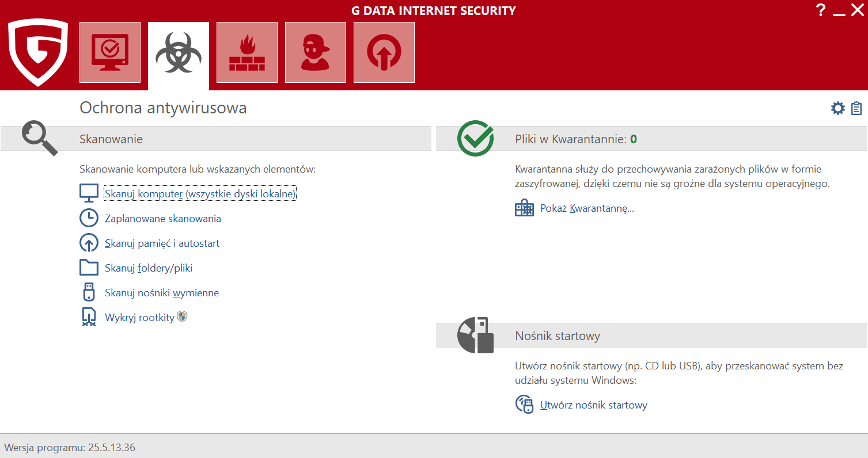Open the Firewall brick wall tab
868x458 pixels.
247,52
